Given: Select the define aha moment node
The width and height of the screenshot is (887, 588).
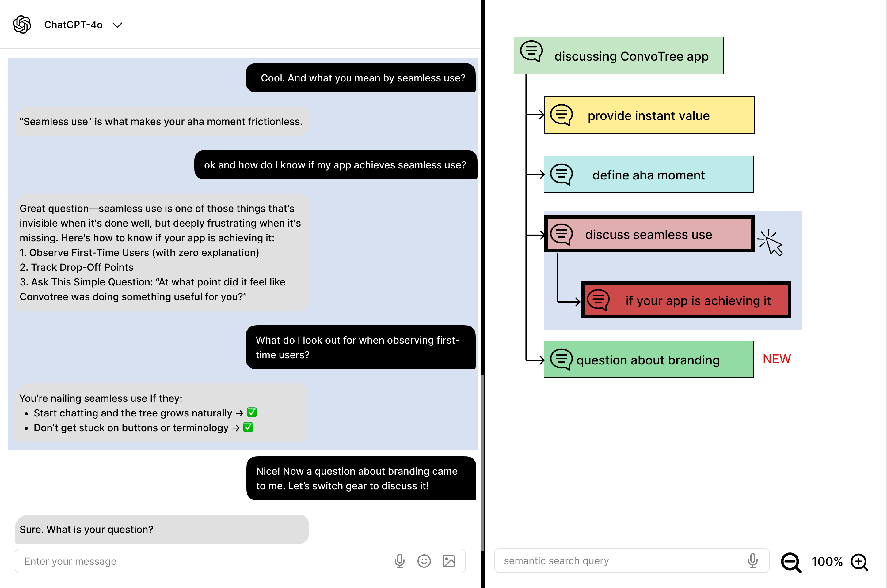Looking at the screenshot, I should click(x=648, y=174).
